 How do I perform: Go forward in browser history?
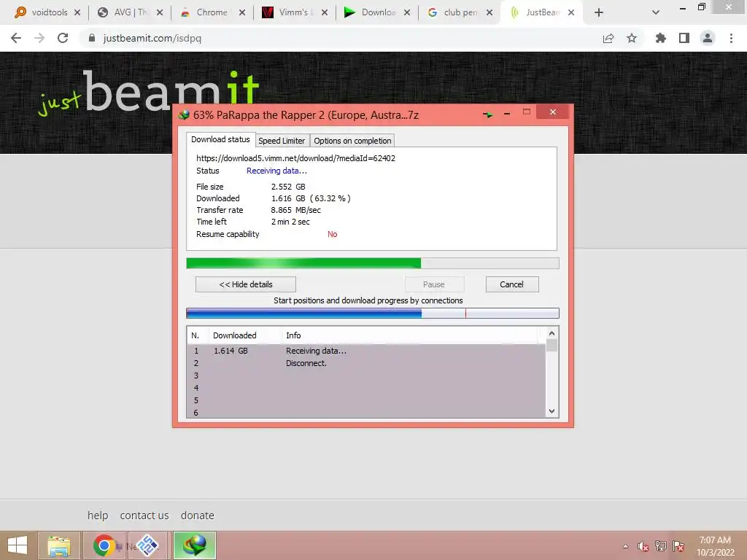(x=39, y=38)
